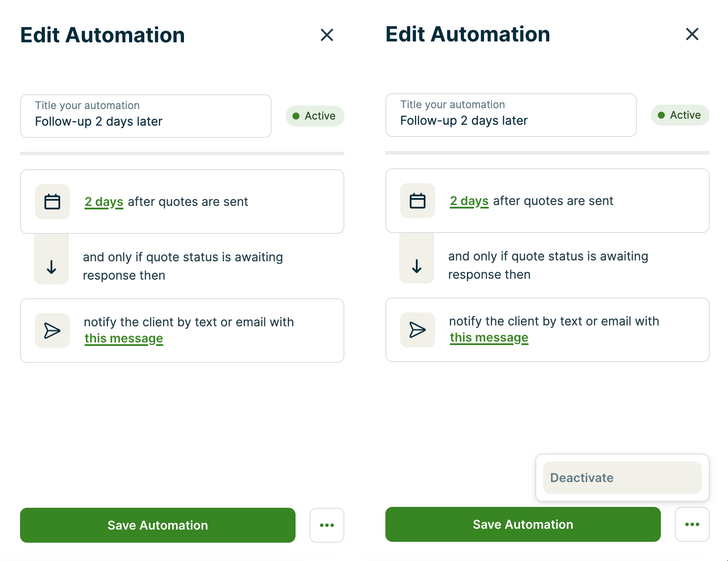Close the right Edit Automation dialog
The image size is (728, 561).
(x=692, y=34)
